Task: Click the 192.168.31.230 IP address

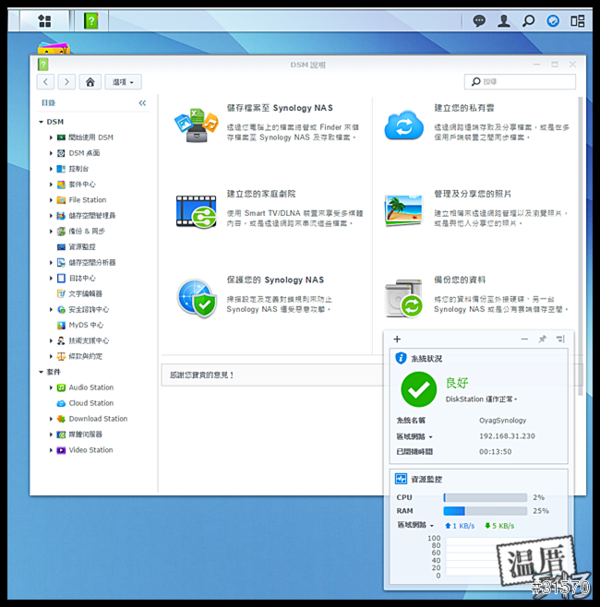Action: click(x=507, y=436)
